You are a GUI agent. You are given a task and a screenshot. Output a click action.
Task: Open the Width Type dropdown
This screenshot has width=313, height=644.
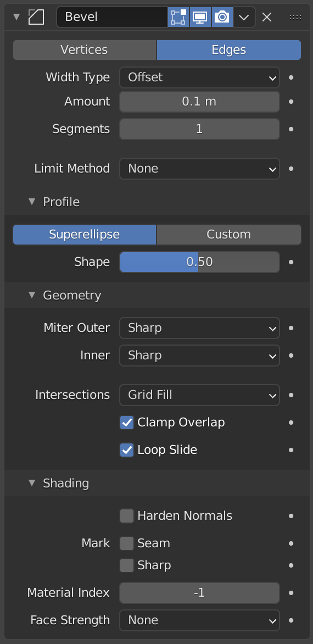tap(199, 77)
